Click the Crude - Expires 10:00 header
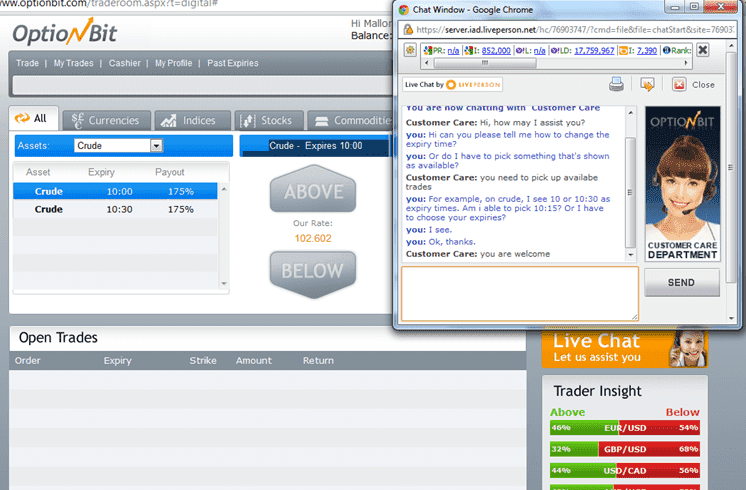Screen dimensions: 746x490 315,146
